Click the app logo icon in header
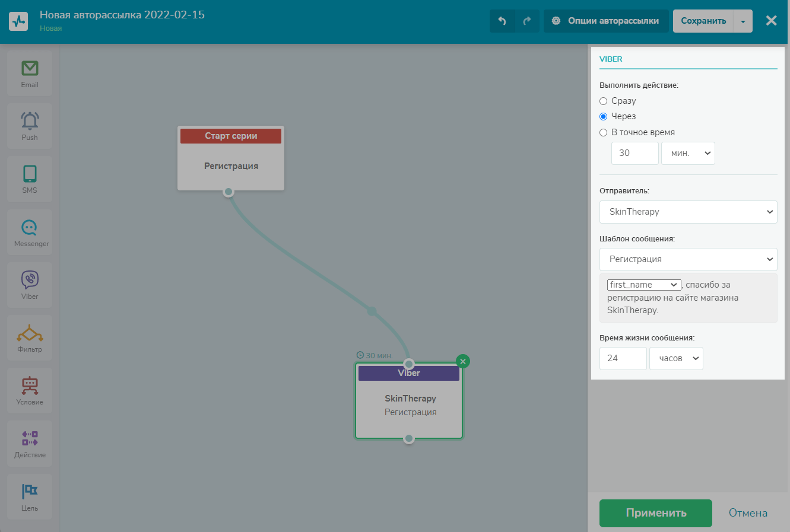 [18, 21]
